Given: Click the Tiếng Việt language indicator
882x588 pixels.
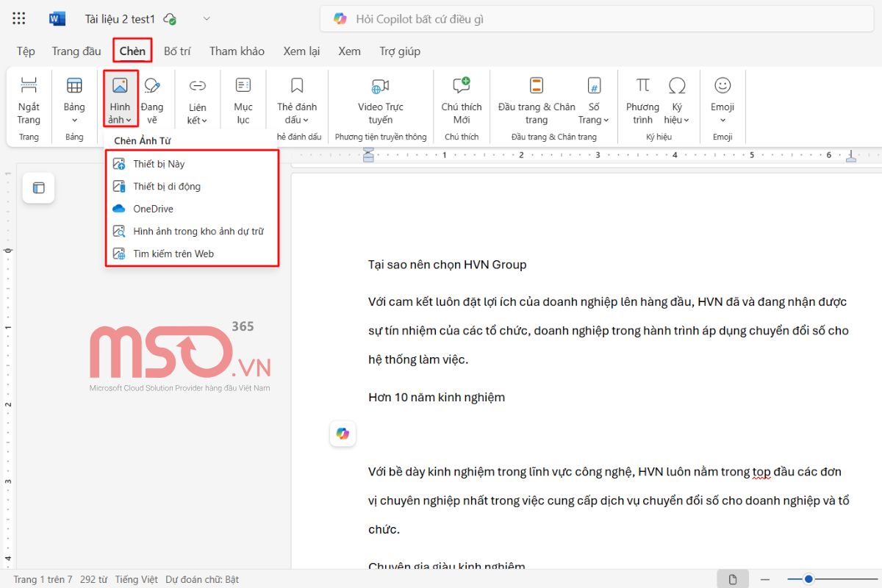Looking at the screenshot, I should (136, 579).
